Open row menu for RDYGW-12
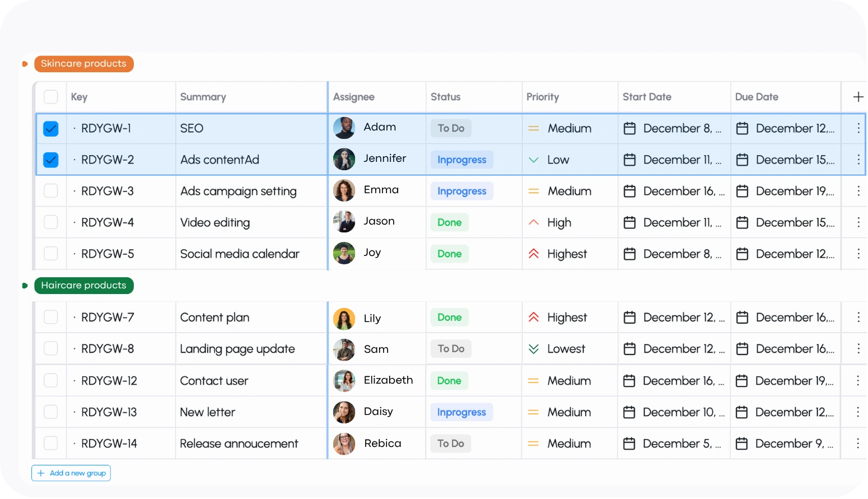This screenshot has width=868, height=499. pyautogui.click(x=857, y=381)
